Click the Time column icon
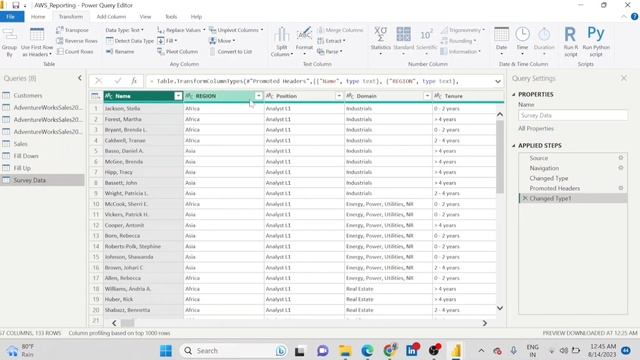 pos(522,41)
